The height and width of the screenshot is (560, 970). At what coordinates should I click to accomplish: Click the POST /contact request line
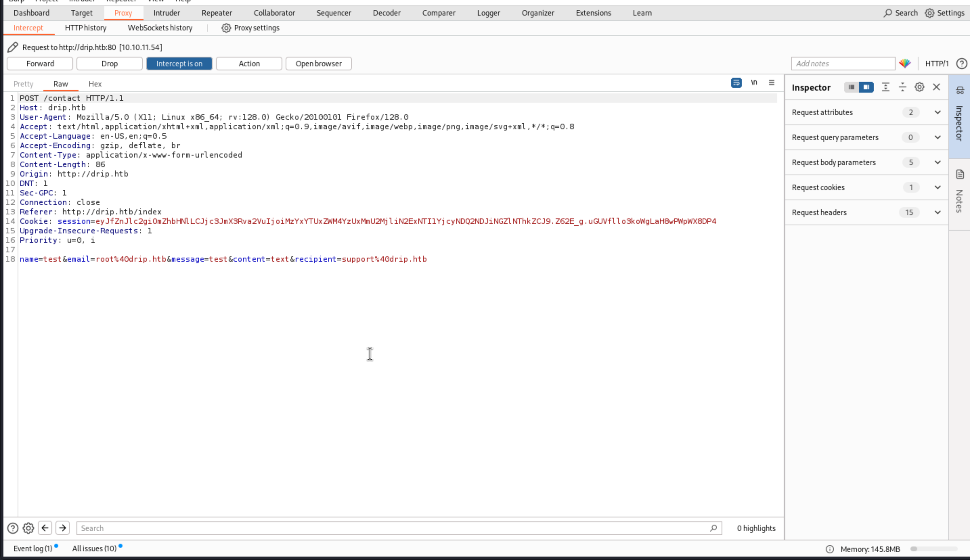72,98
